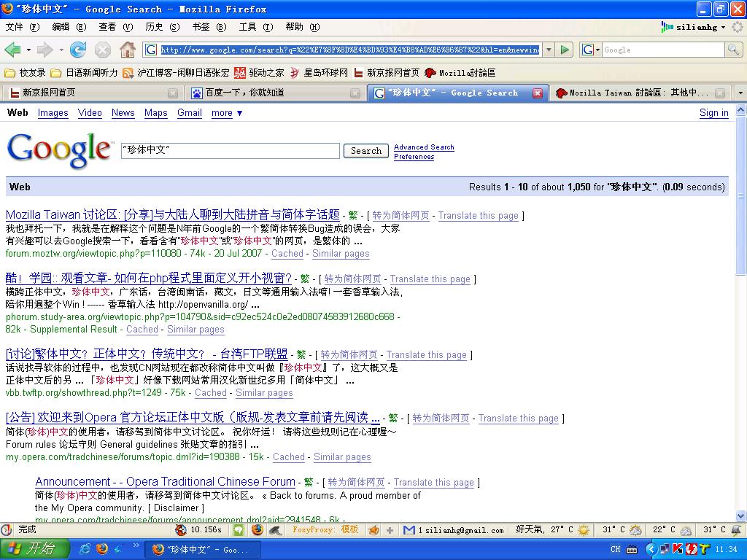The image size is (747, 560).
Task: Click the Home icon in navigation toolbar
Action: tap(128, 50)
